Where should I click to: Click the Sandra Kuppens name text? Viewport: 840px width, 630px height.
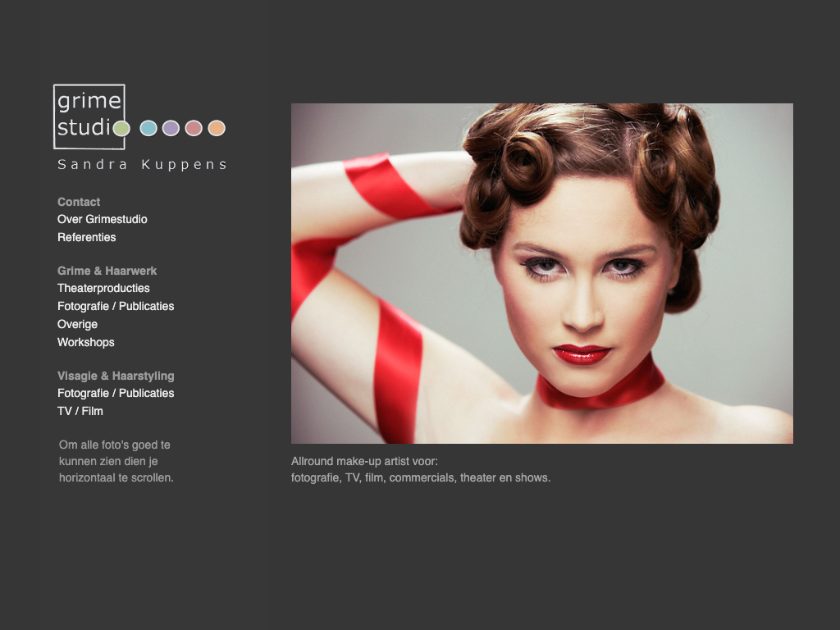tap(142, 165)
